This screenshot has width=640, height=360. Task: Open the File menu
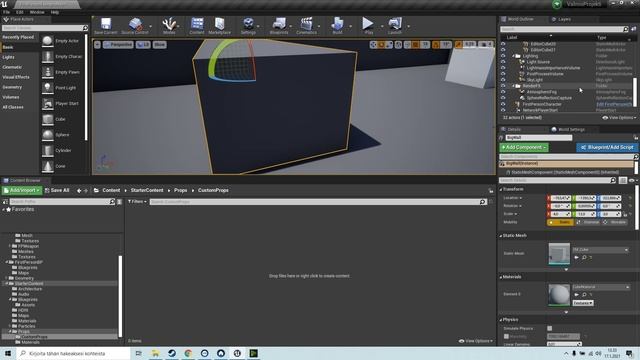tap(6, 12)
